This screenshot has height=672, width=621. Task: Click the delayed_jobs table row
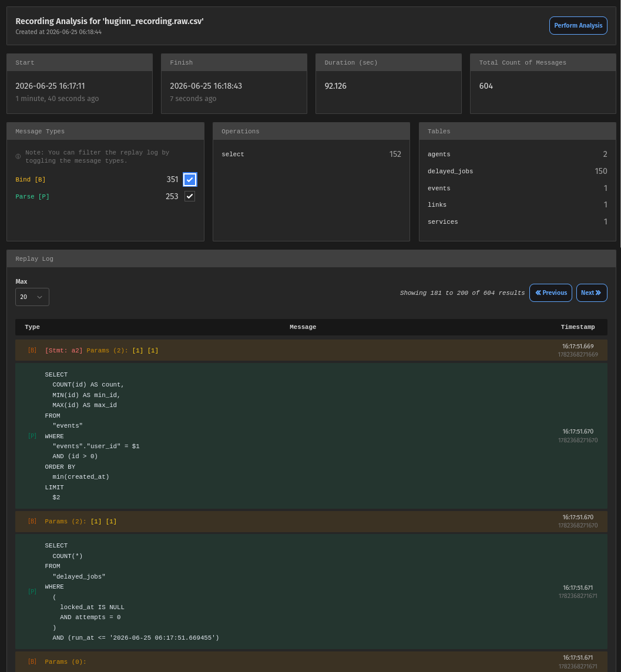click(x=517, y=171)
